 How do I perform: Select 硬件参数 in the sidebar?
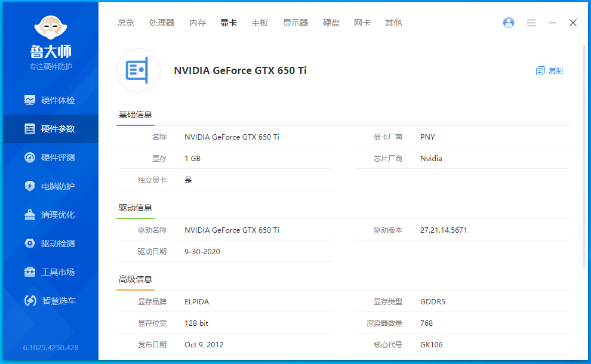click(x=50, y=129)
